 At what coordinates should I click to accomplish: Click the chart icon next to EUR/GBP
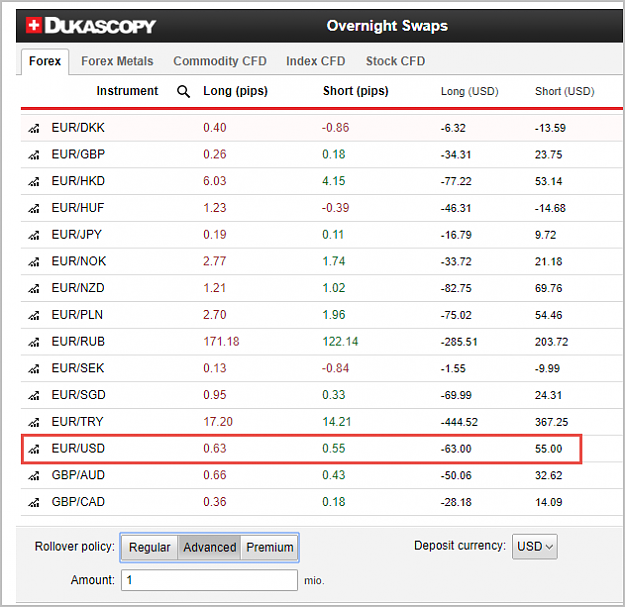tap(34, 155)
